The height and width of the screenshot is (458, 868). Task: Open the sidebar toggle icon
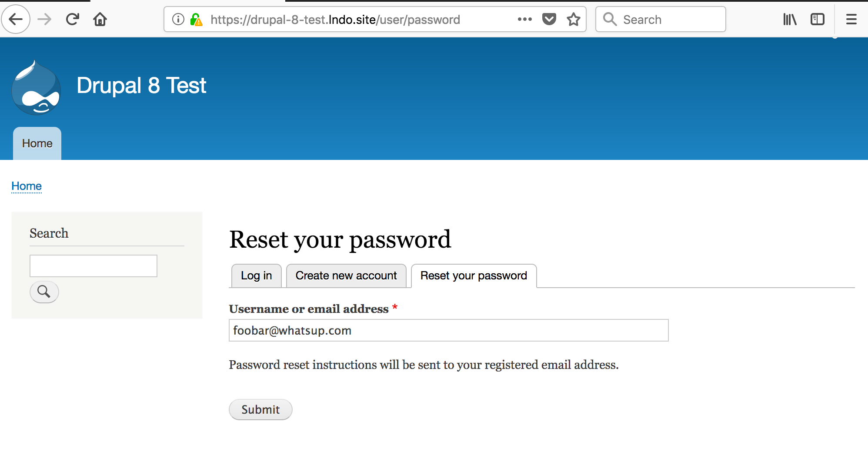pos(817,19)
